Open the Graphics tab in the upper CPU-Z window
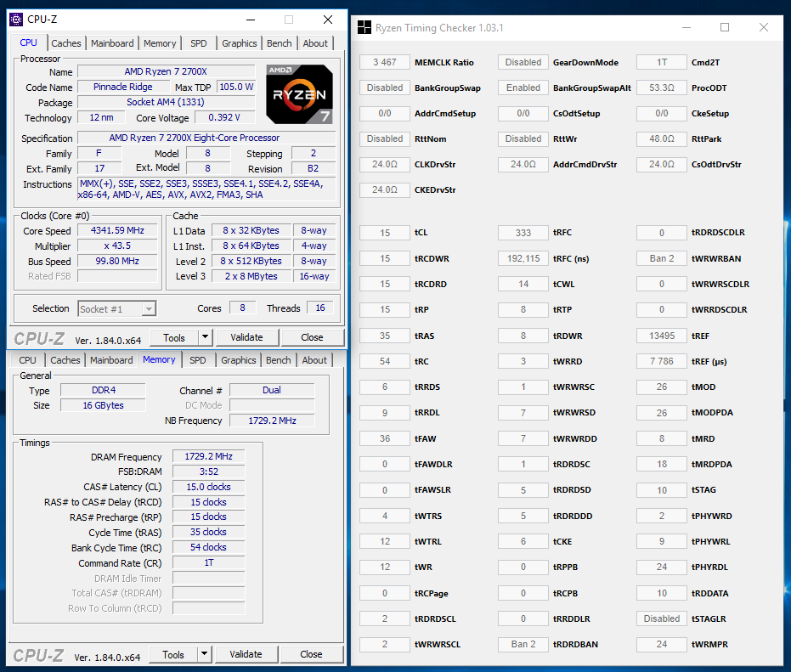This screenshot has width=791, height=672. click(239, 43)
